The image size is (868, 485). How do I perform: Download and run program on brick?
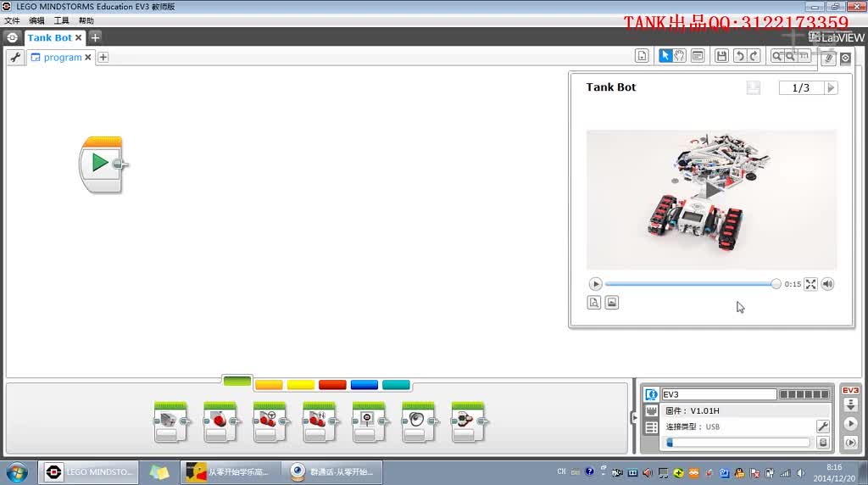(851, 424)
